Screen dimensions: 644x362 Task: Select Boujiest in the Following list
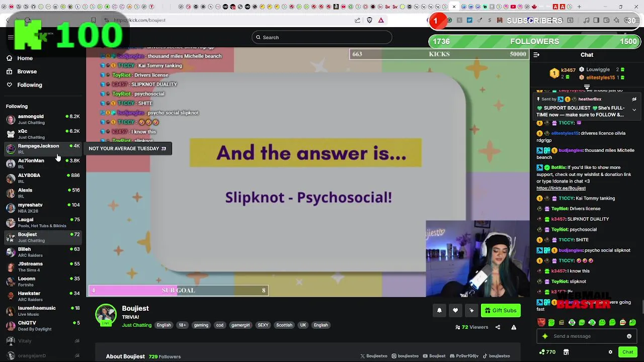click(x=43, y=237)
